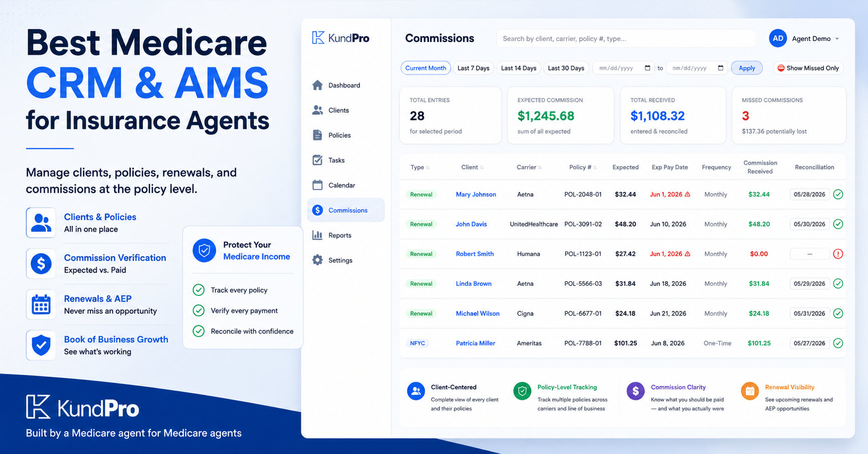The height and width of the screenshot is (454, 868).
Task: Click the NFYC type badge
Action: click(x=417, y=343)
